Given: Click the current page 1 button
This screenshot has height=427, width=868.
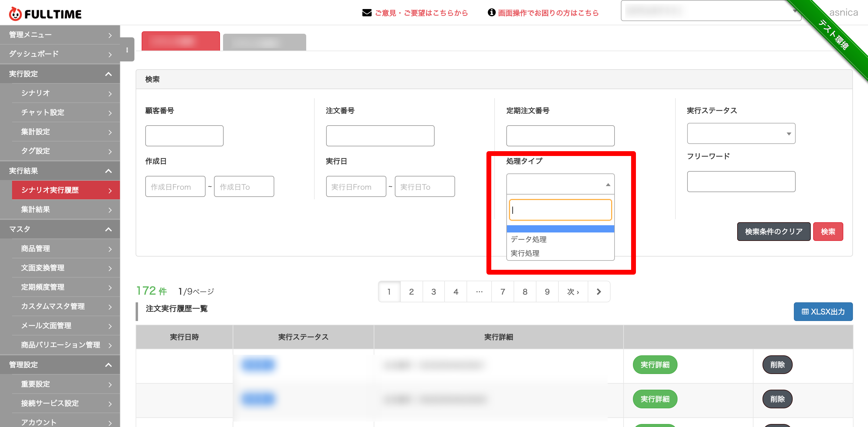Looking at the screenshot, I should pyautogui.click(x=389, y=291).
